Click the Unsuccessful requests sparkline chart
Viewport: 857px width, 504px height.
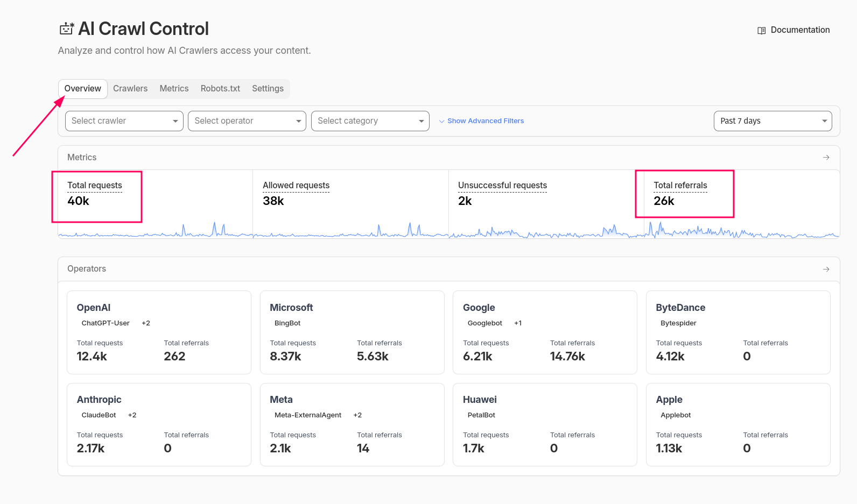point(546,232)
